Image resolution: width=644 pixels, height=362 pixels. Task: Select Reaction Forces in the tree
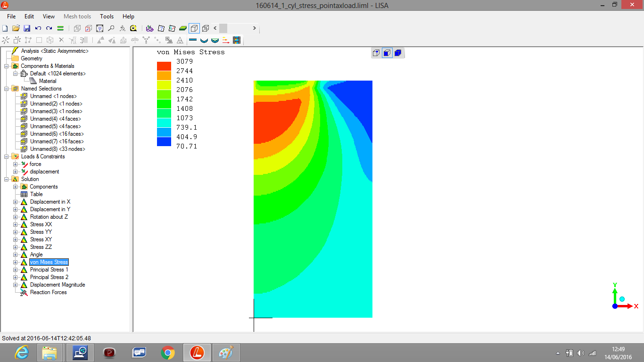tap(48, 292)
